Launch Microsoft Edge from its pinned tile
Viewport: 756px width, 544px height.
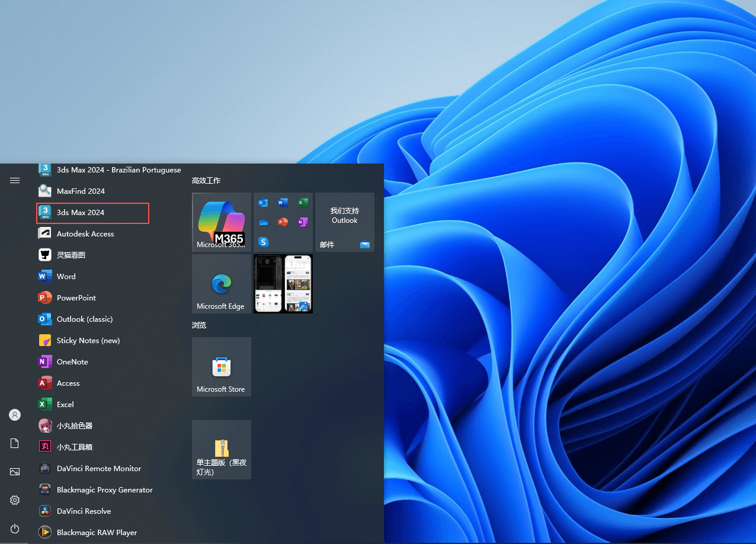coord(221,283)
